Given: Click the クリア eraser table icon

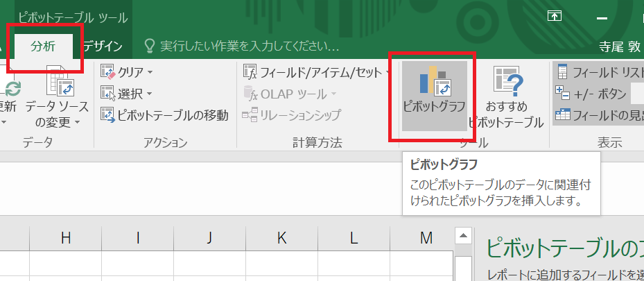Looking at the screenshot, I should coord(107,72).
